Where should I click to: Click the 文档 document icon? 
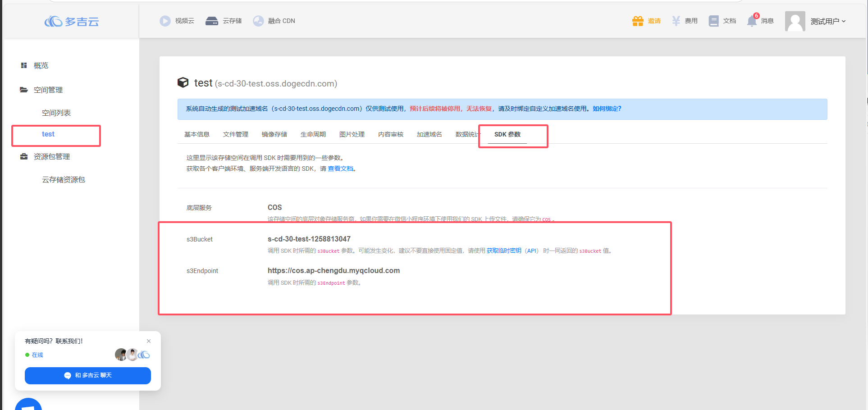click(713, 21)
